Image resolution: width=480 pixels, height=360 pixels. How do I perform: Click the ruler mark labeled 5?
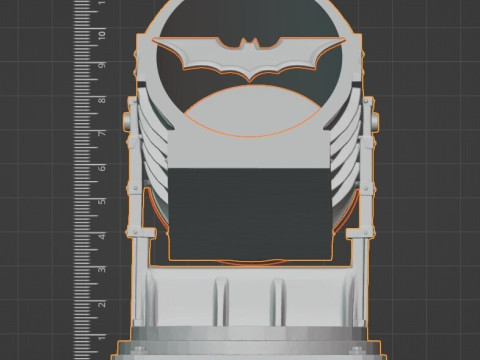pos(103,201)
